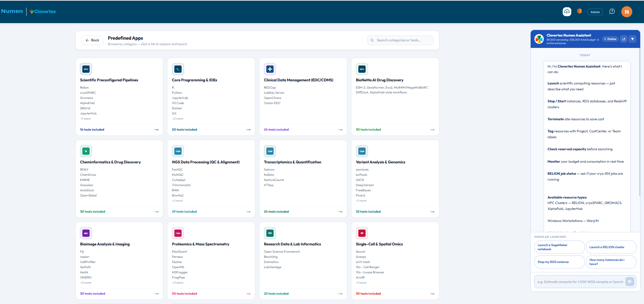Click JupyterLab in Core Programming list
The width and height of the screenshot is (644, 304).
180,98
